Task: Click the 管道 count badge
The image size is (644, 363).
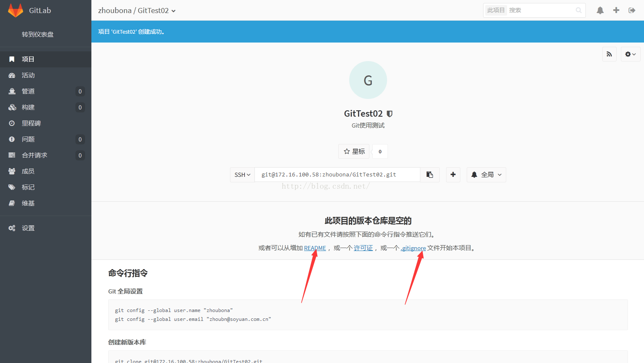Action: 80,91
